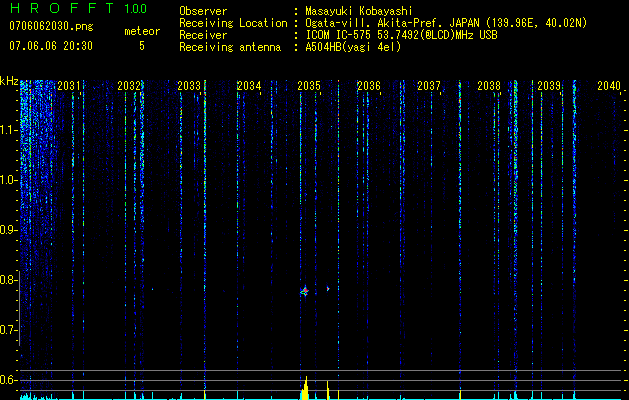Click the HROFFT 1.0.0 title text

point(78,8)
